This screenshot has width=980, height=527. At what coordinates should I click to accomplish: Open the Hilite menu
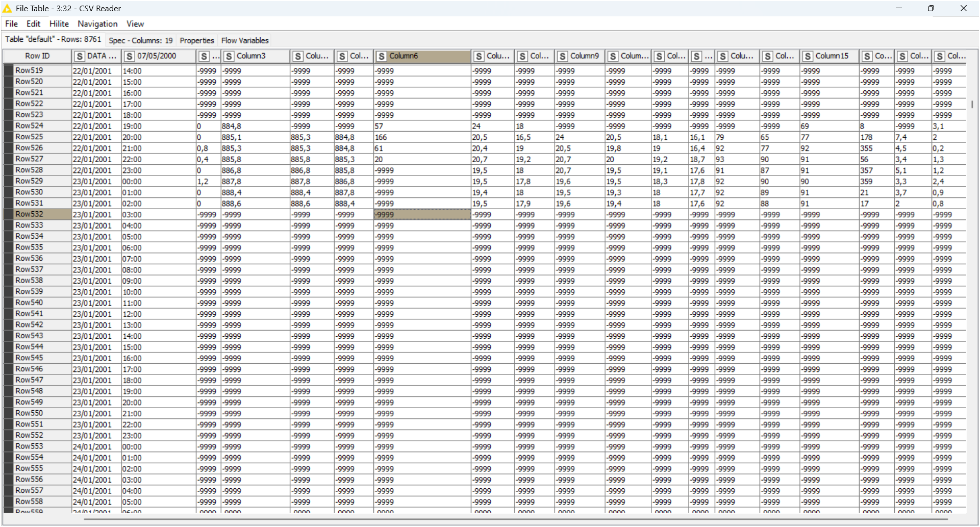tap(59, 24)
